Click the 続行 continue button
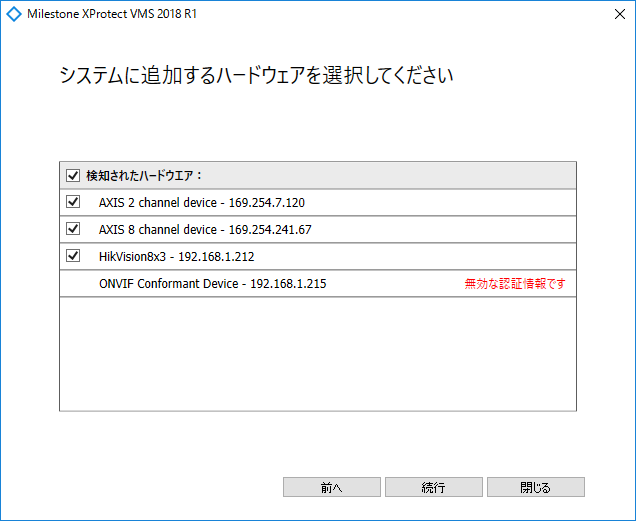Image resolution: width=636 pixels, height=521 pixels. pyautogui.click(x=434, y=487)
